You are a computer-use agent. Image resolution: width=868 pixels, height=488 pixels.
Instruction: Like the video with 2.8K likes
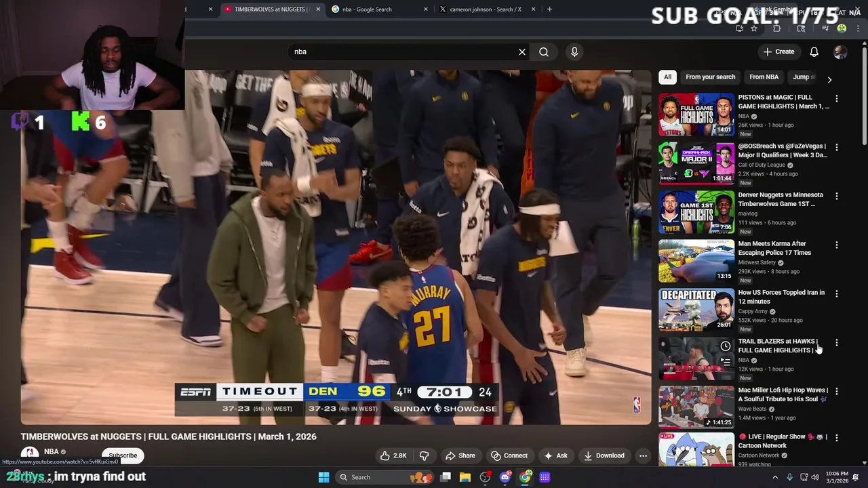pos(393,455)
